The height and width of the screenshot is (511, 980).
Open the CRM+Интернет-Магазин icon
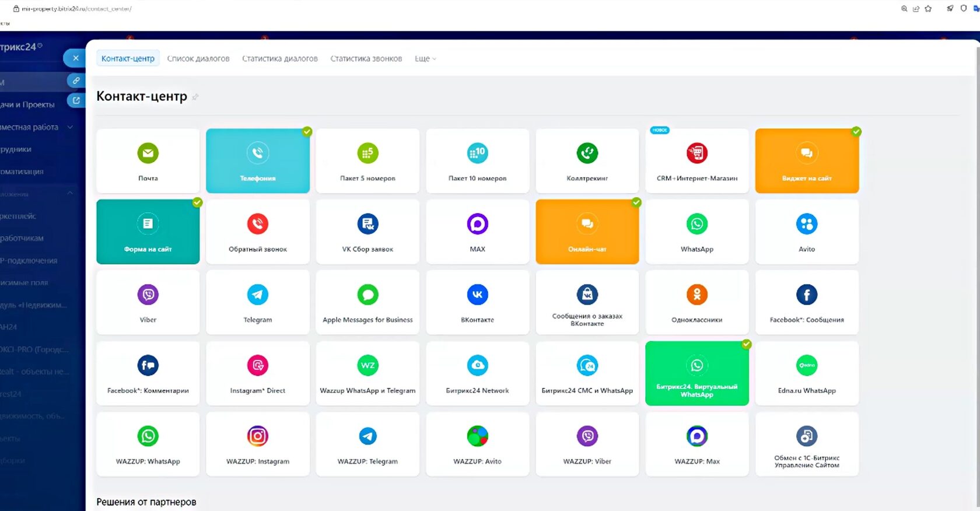[697, 153]
